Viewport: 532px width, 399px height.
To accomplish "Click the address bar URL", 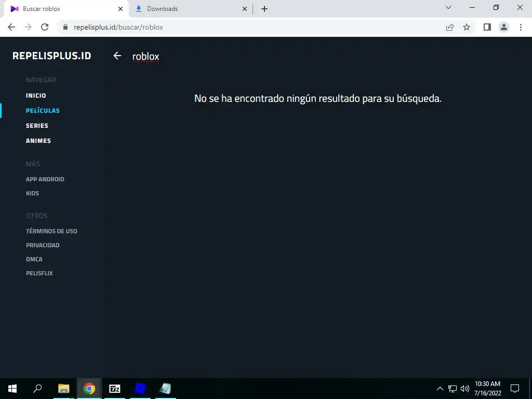I will coord(118,27).
